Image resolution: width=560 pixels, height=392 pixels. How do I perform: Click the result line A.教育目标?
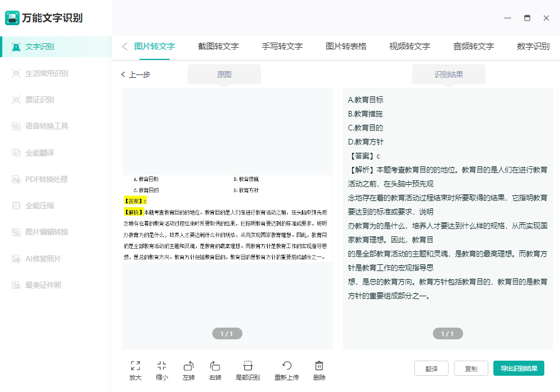[366, 100]
